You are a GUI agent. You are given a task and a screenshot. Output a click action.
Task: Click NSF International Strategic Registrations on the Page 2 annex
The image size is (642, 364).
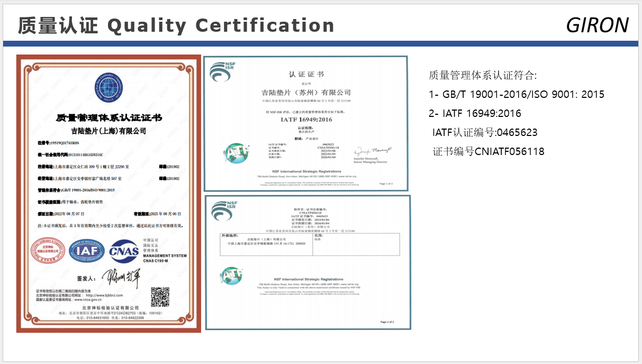coord(309,279)
